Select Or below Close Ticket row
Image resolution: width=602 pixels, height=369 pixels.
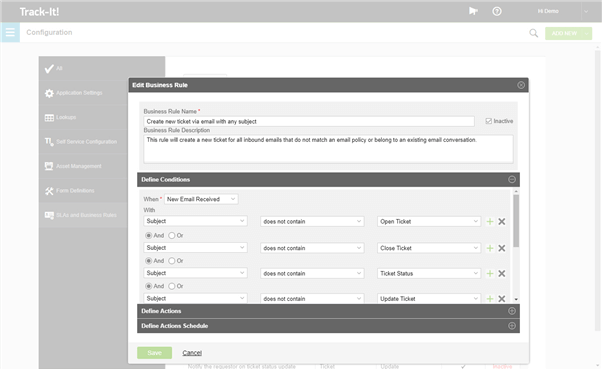(x=172, y=261)
